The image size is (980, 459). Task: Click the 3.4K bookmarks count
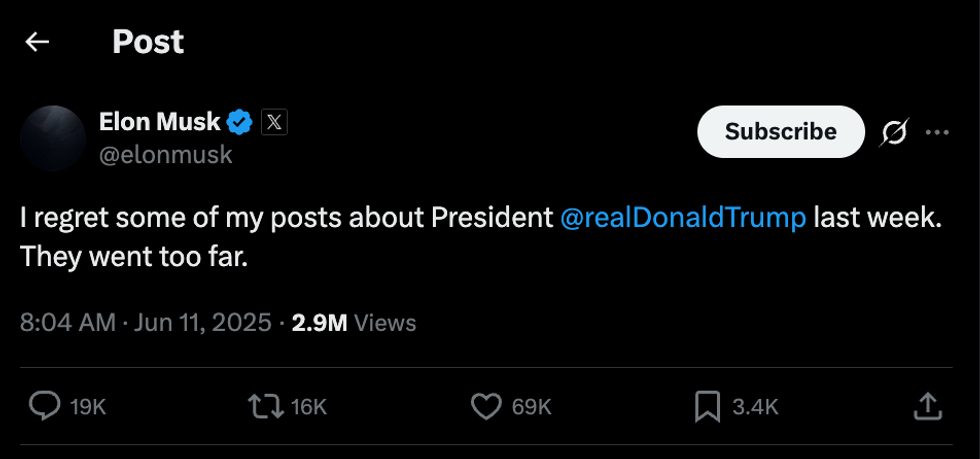coord(755,406)
